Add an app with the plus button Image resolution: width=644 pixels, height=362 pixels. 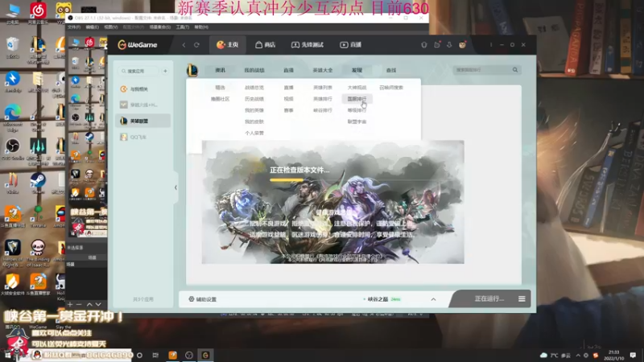[165, 71]
